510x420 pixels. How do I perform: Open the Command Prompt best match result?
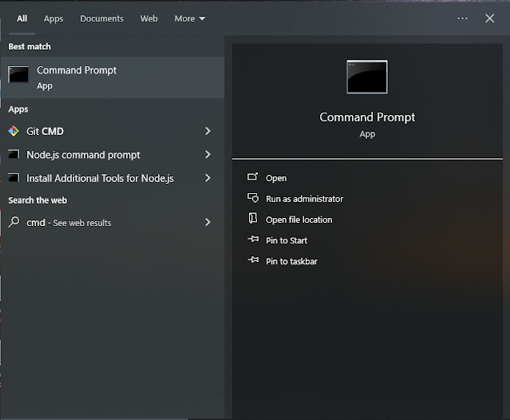(113, 77)
